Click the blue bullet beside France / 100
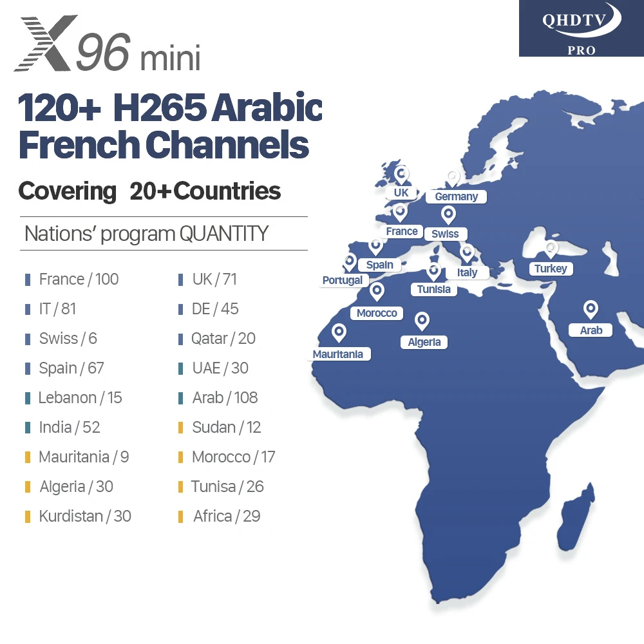The width and height of the screenshot is (644, 644). [28, 279]
